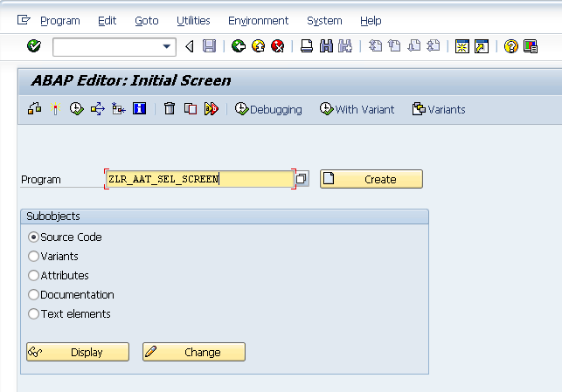Click the First Page icon

375,46
